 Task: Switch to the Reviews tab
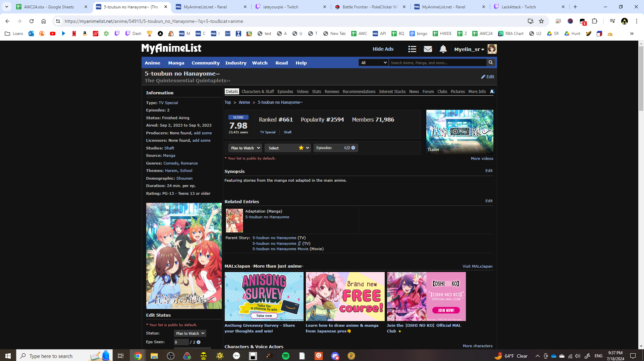tap(332, 91)
